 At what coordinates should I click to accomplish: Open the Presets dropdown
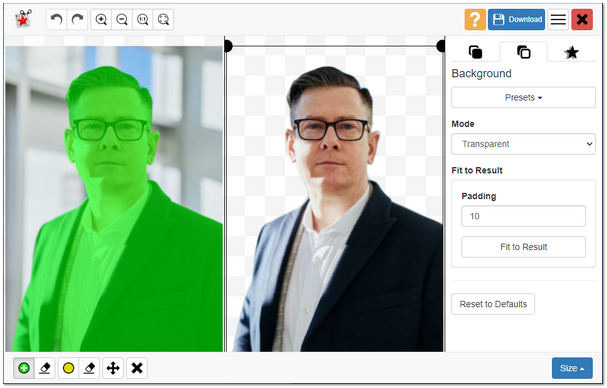coord(523,97)
